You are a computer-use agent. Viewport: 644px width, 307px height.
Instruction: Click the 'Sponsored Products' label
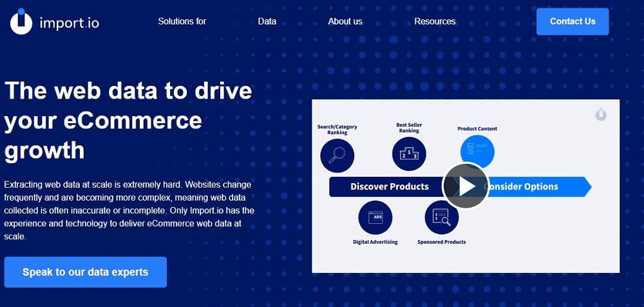[x=442, y=242]
